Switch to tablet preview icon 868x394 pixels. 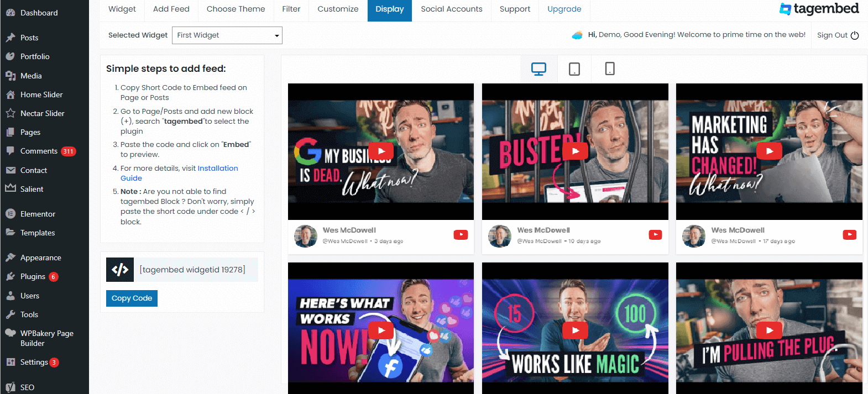(574, 69)
